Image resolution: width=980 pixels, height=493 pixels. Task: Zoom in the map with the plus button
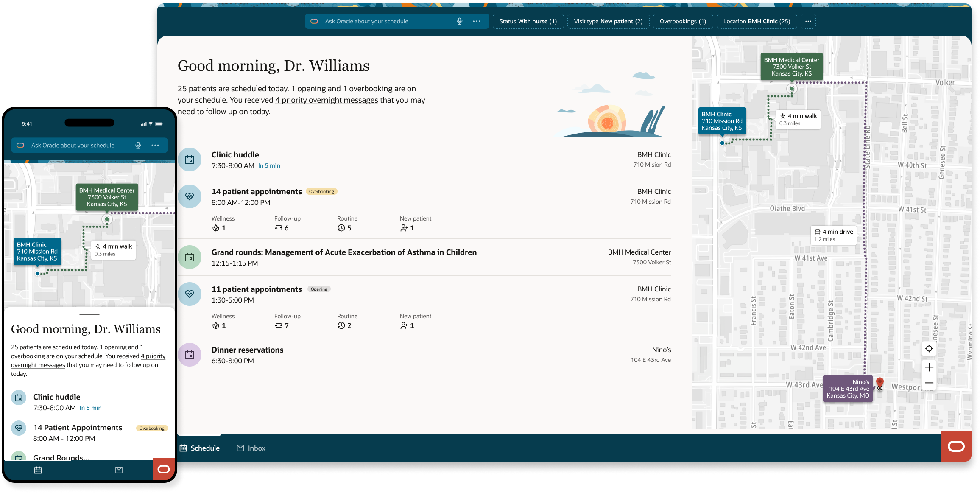[x=929, y=367]
